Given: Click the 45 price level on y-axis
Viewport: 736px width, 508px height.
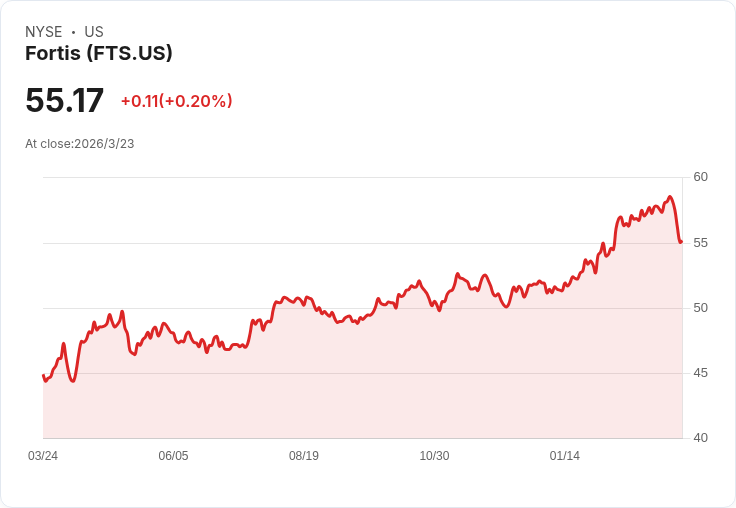Looking at the screenshot, I should click(700, 373).
